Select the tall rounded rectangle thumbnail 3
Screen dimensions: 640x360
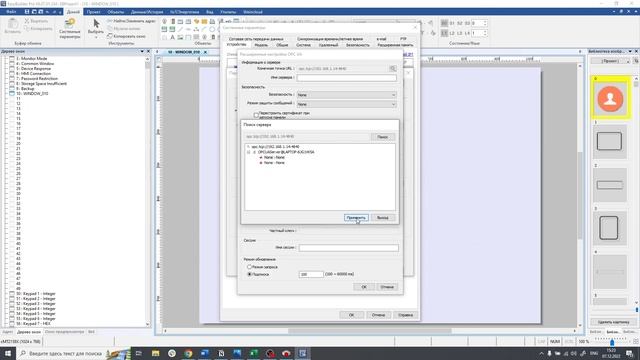tap(609, 228)
